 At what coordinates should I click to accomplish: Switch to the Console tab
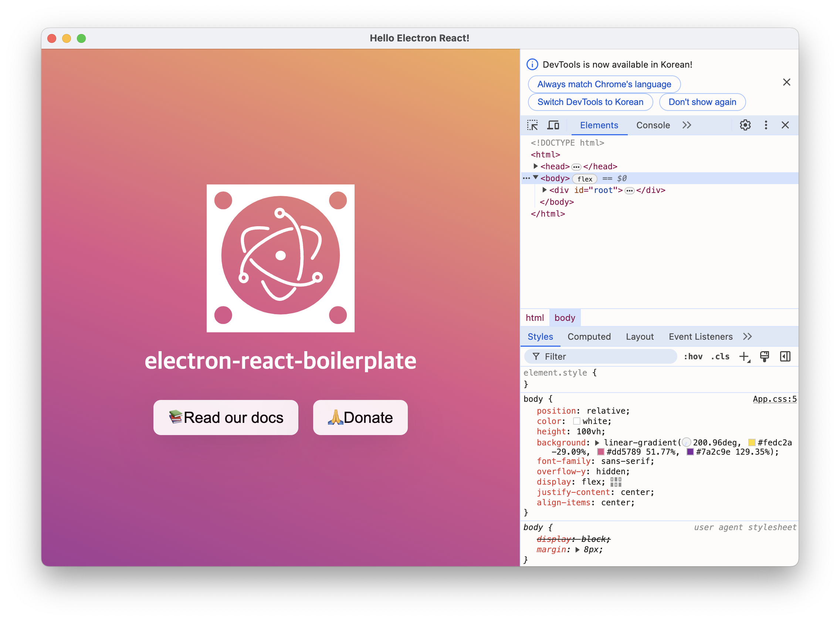[653, 125]
